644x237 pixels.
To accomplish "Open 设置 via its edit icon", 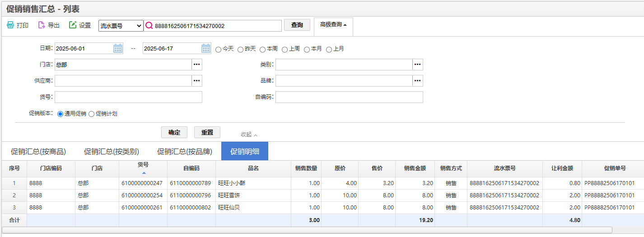I will point(73,25).
